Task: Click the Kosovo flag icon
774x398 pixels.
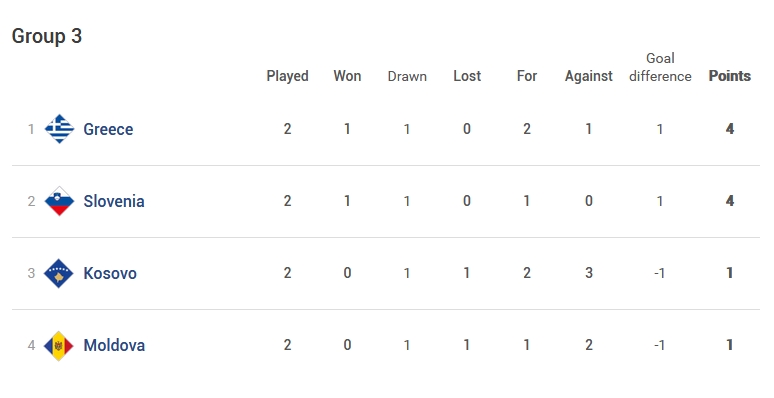Action: click(59, 273)
